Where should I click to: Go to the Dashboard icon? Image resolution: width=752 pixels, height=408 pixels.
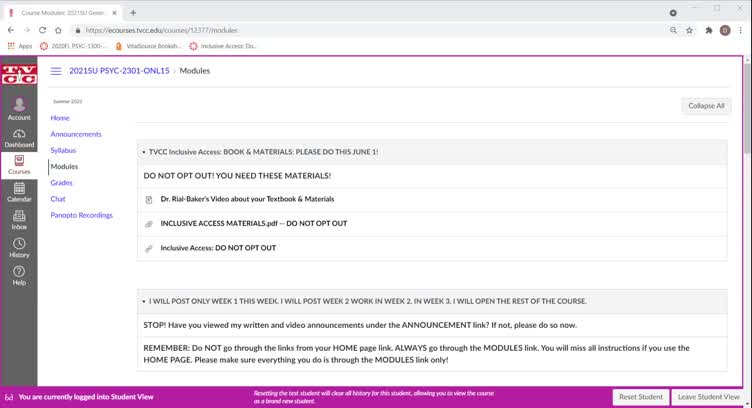[x=19, y=133]
